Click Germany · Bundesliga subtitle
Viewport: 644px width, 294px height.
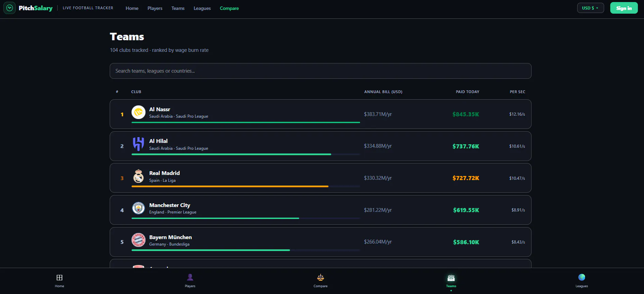(169, 244)
